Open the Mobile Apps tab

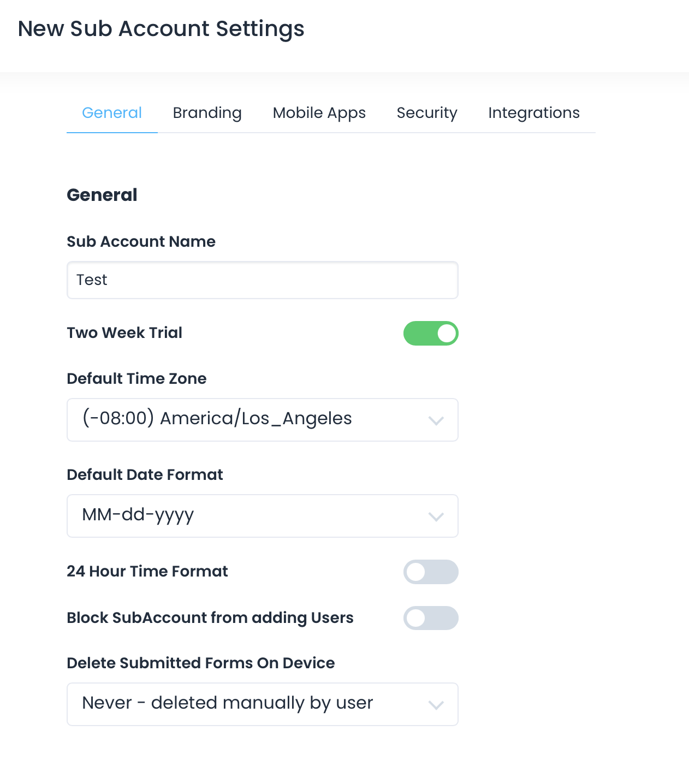[x=319, y=113]
